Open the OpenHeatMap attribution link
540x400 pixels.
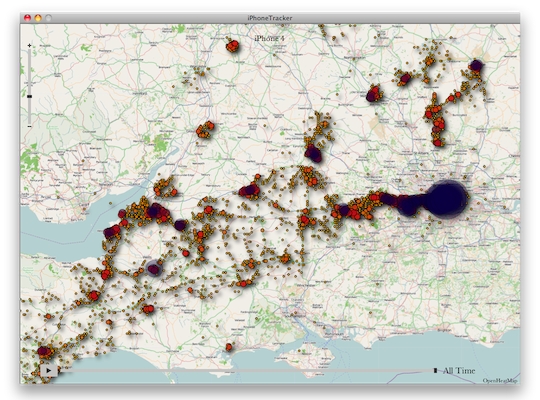500,381
